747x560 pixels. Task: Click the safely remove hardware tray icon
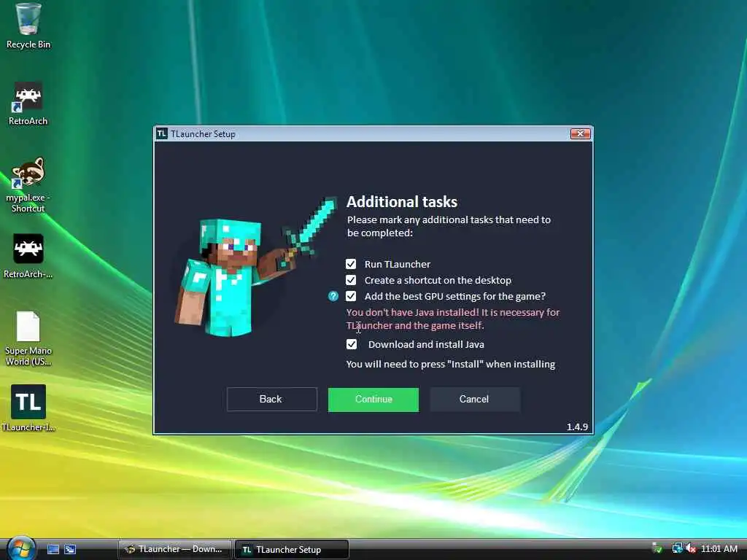(x=657, y=548)
